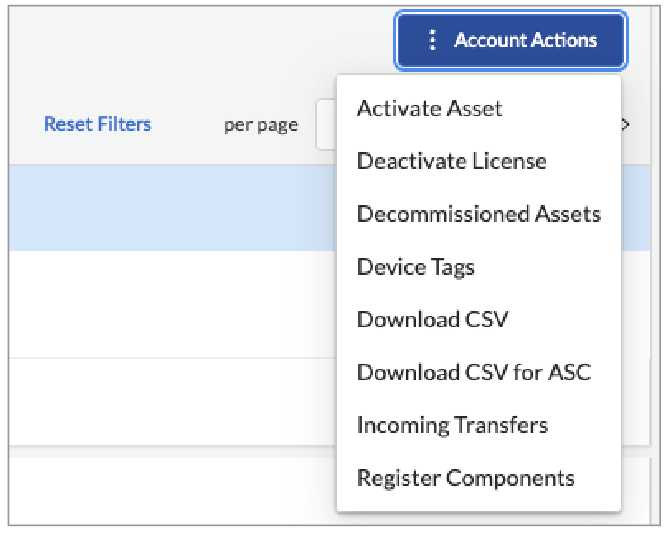Choose Download CSV for ASC
Viewport: 664px width, 533px height.
[x=473, y=373]
